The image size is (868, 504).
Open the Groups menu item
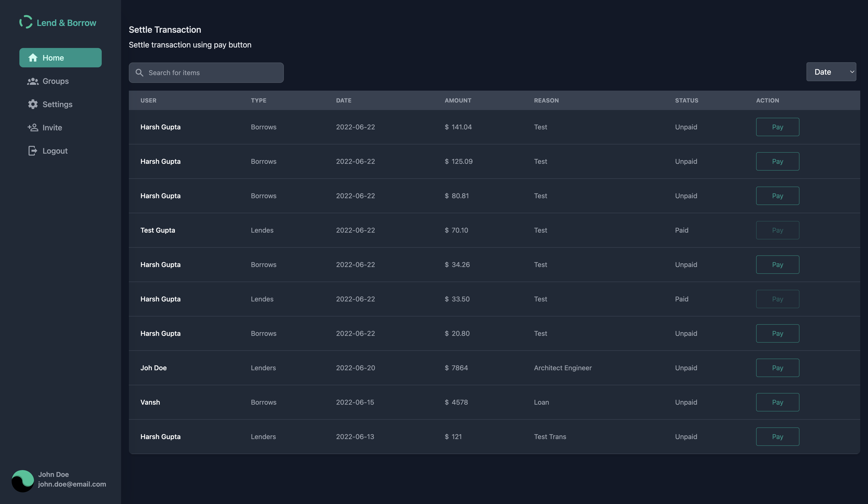55,81
